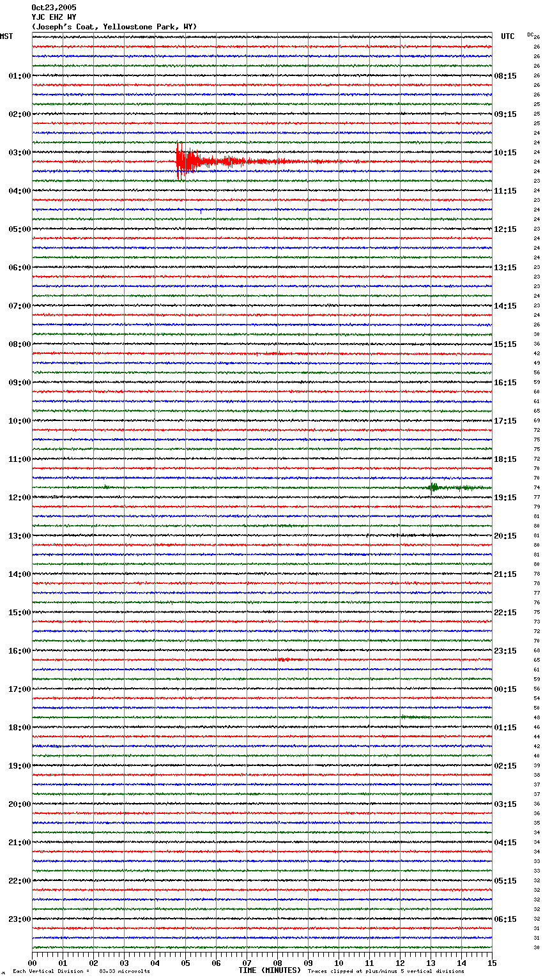Click minute 15 on the bottom axis
The image size is (543, 980).
point(492,963)
